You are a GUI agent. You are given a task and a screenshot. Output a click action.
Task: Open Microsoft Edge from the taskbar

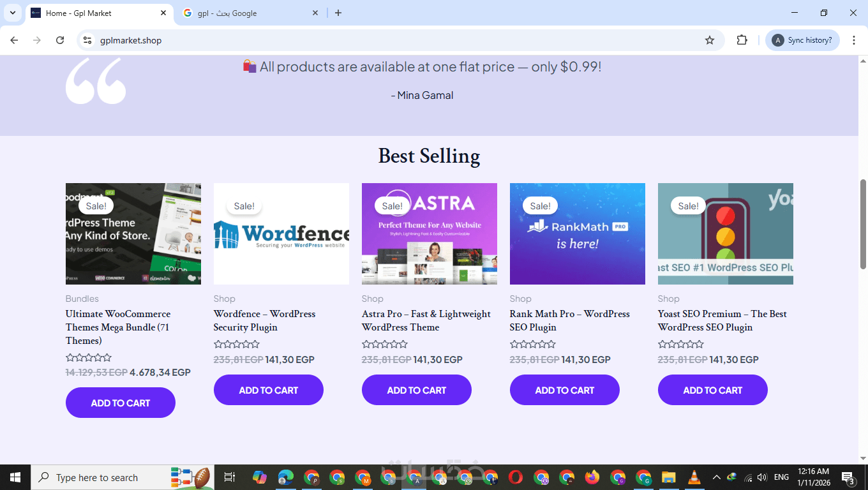tap(285, 477)
